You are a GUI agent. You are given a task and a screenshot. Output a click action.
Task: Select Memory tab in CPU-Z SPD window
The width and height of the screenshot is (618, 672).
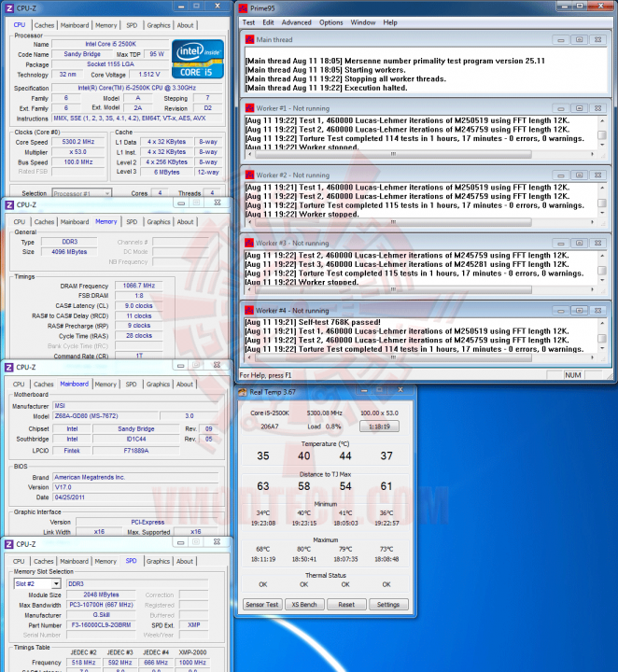coord(105,561)
